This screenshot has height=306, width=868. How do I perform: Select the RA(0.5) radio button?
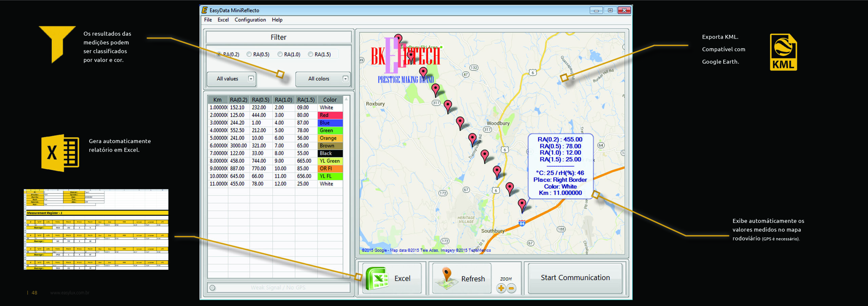click(249, 54)
